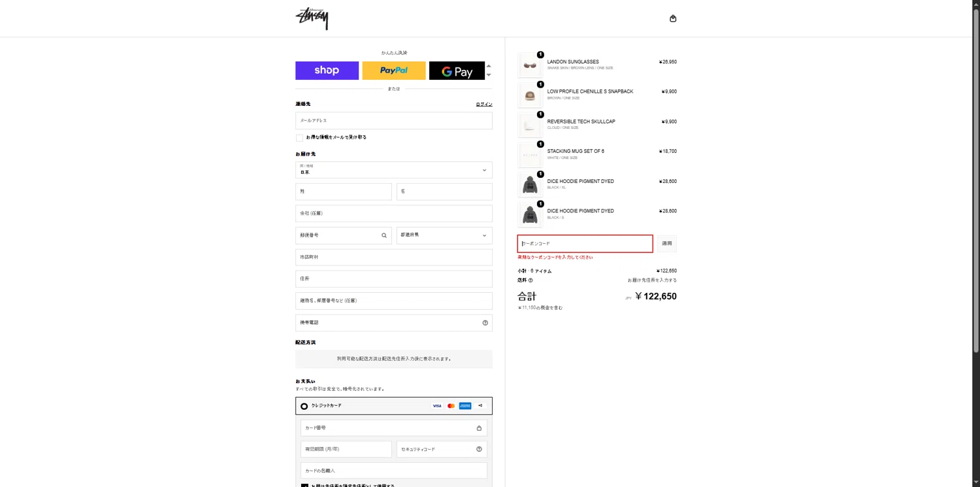Click the ¥18,700 price
The width and height of the screenshot is (980, 487).
[x=668, y=151]
